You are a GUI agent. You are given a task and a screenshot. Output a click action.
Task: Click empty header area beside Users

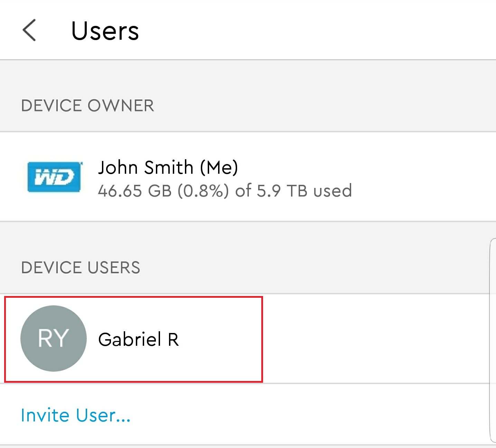click(x=311, y=30)
